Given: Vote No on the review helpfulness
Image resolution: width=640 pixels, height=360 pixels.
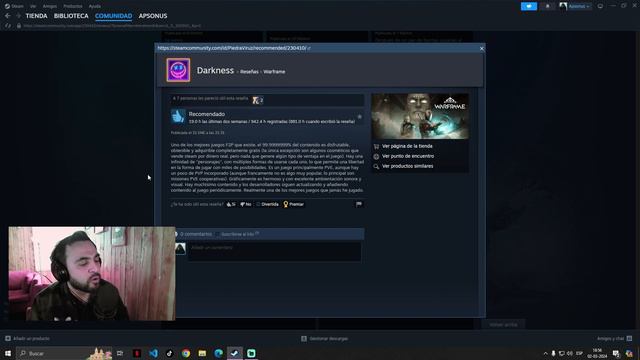Looking at the screenshot, I should click(x=246, y=204).
